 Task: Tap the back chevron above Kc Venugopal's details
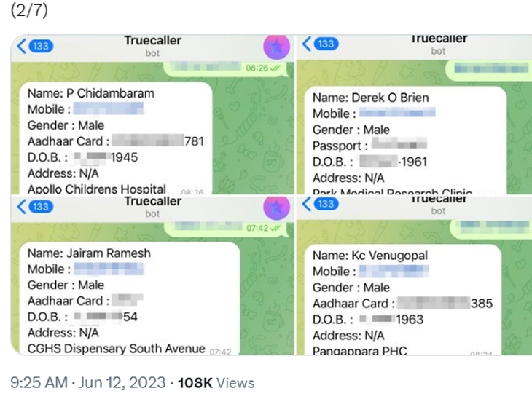pyautogui.click(x=307, y=204)
